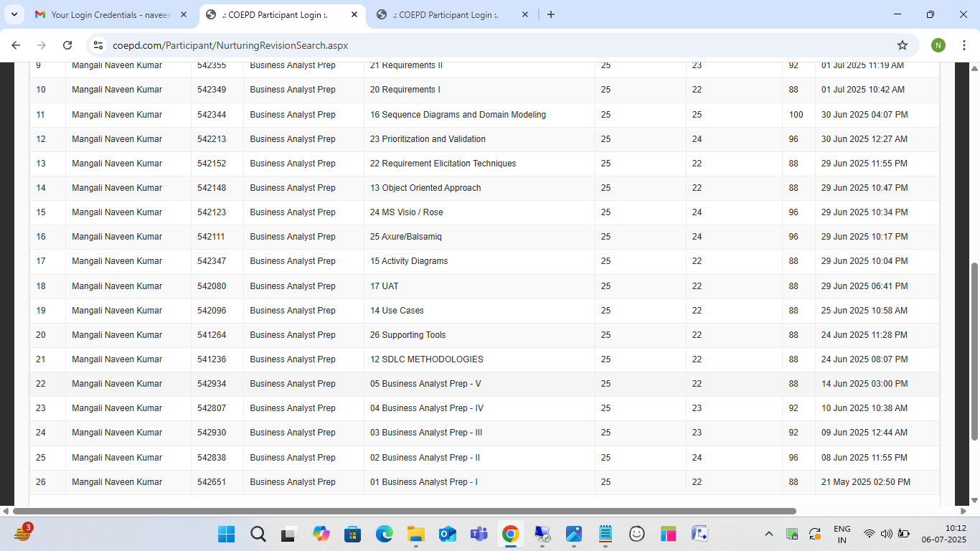The height and width of the screenshot is (551, 980).
Task: Open Outlook from the taskbar
Action: [448, 534]
